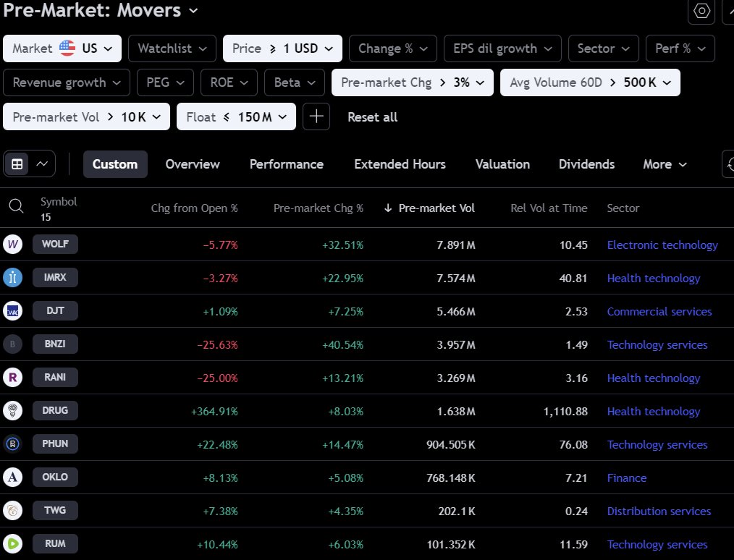This screenshot has width=734, height=560.
Task: Click the DJT company logo
Action: [x=12, y=310]
